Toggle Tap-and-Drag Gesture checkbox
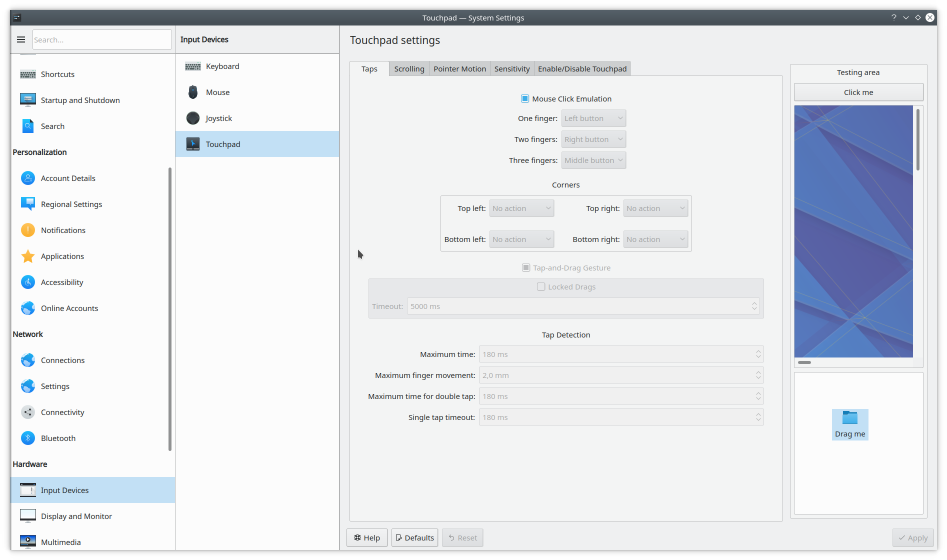 pos(526,267)
